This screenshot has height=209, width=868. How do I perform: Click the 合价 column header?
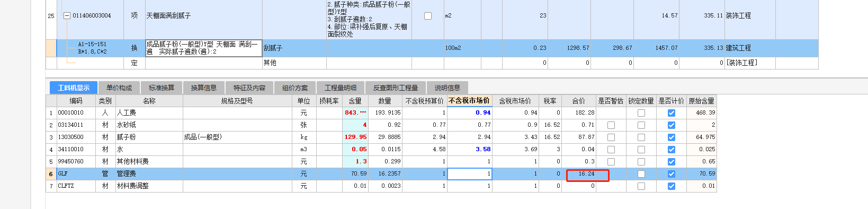pyautogui.click(x=578, y=101)
